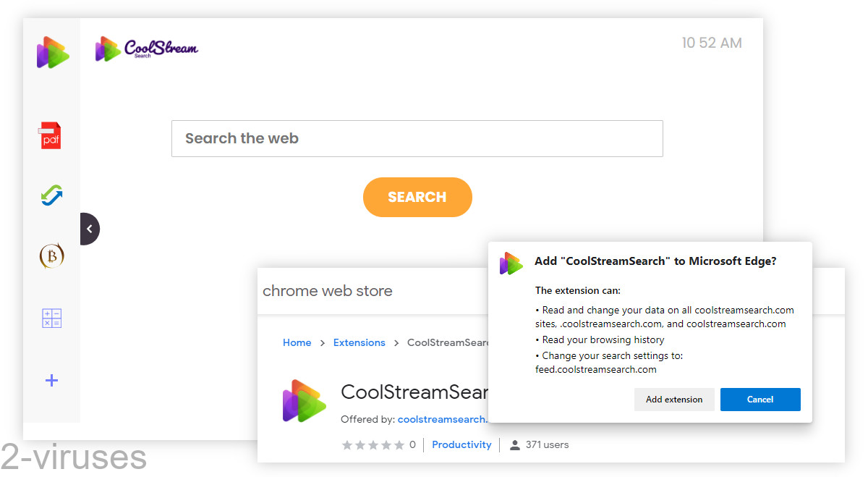
Task: Click Add extension in the Edge prompt
Action: pos(674,399)
